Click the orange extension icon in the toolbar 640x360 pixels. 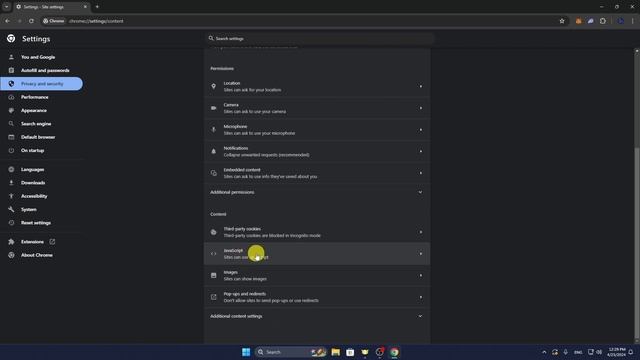[578, 21]
